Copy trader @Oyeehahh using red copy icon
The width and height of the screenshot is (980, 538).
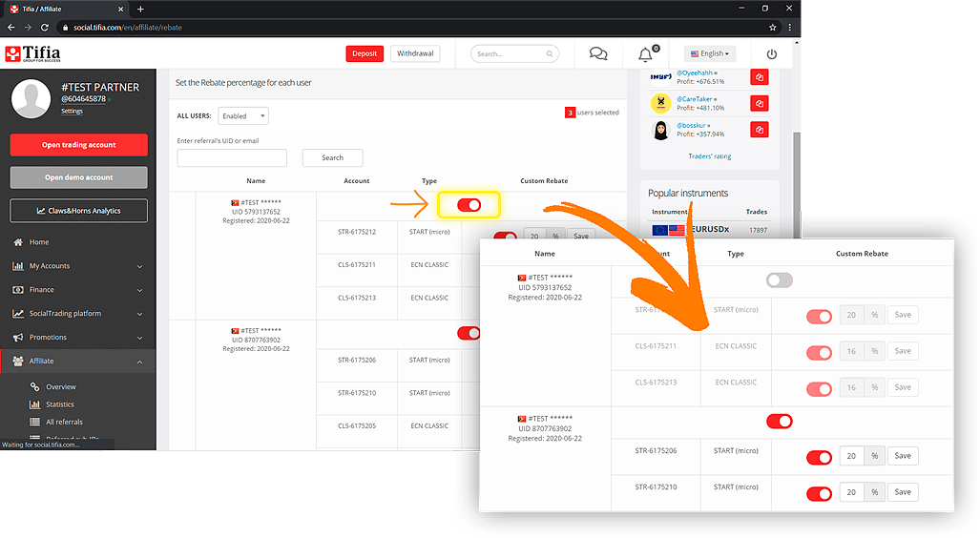(x=760, y=77)
